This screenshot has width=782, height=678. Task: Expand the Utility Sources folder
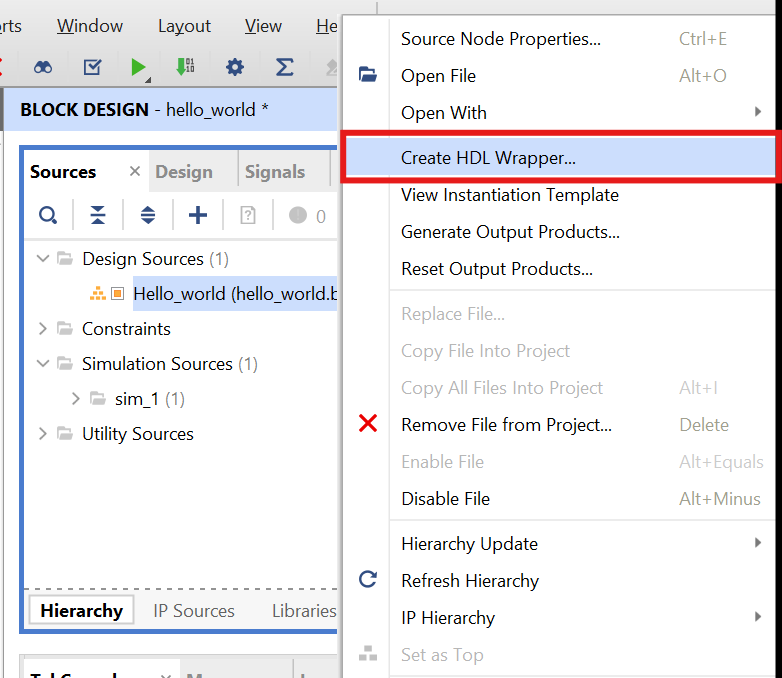[42, 434]
